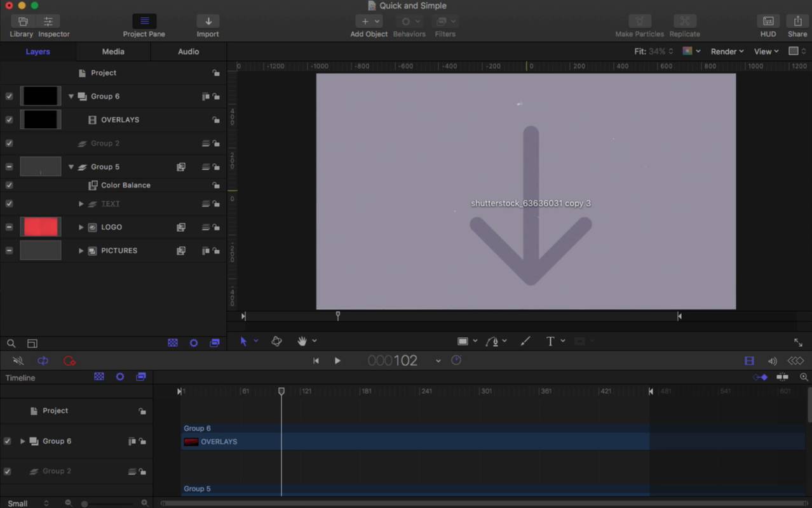
Task: Toggle Group 6 checkbox in Timeline list
Action: click(x=8, y=441)
